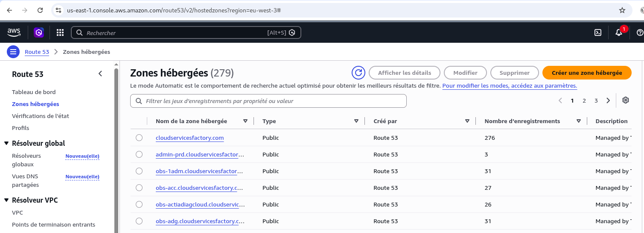
Task: Select radio for obs-1adm zone
Action: click(139, 171)
